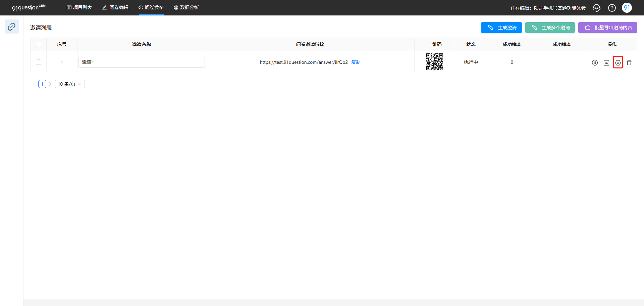Open customer service headset icon

point(596,8)
